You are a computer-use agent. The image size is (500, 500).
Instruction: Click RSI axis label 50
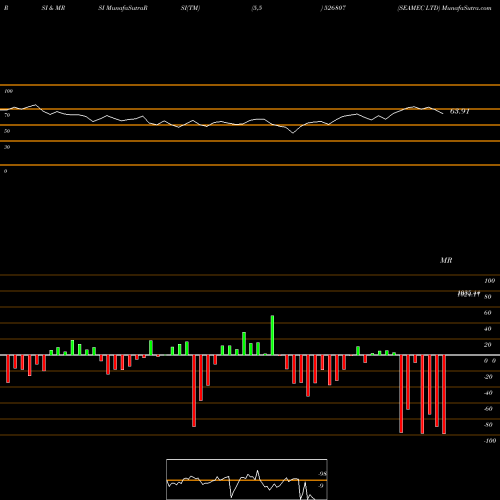tap(7, 131)
